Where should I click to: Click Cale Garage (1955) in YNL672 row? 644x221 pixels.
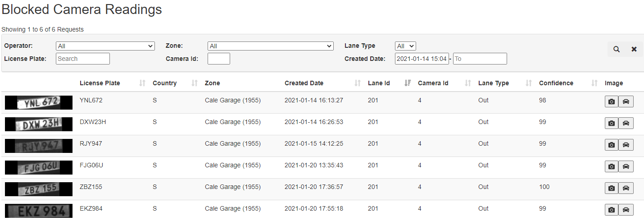tap(233, 100)
